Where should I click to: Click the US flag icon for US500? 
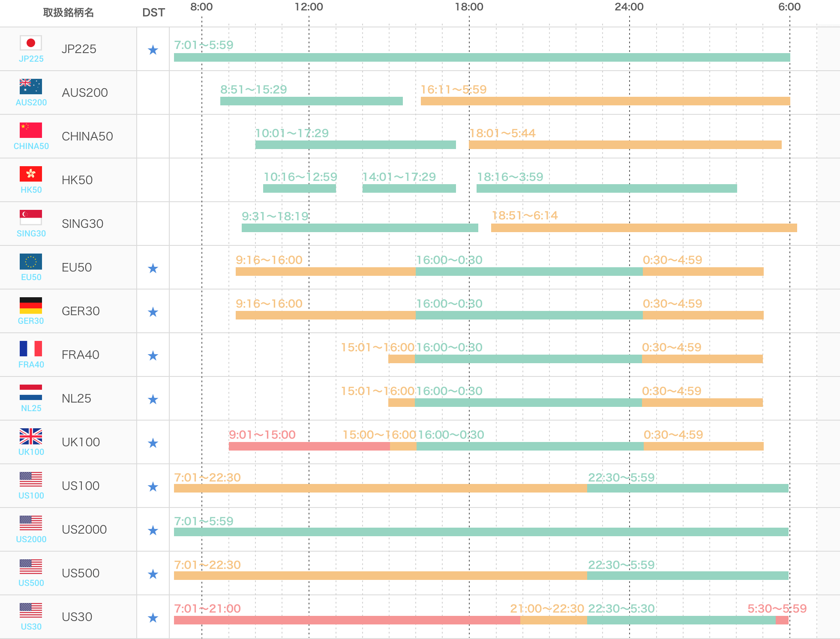click(31, 567)
